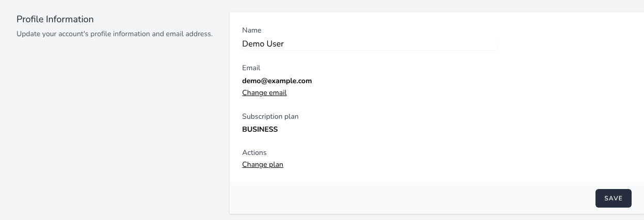Viewport: 644px width, 220px height.
Task: Click the Name field label
Action: pos(252,30)
